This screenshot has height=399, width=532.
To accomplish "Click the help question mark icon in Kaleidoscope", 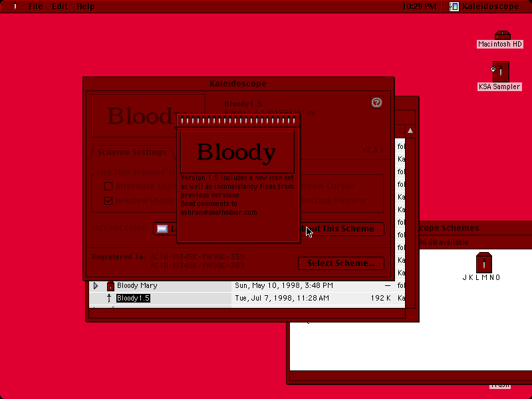I will click(x=376, y=102).
